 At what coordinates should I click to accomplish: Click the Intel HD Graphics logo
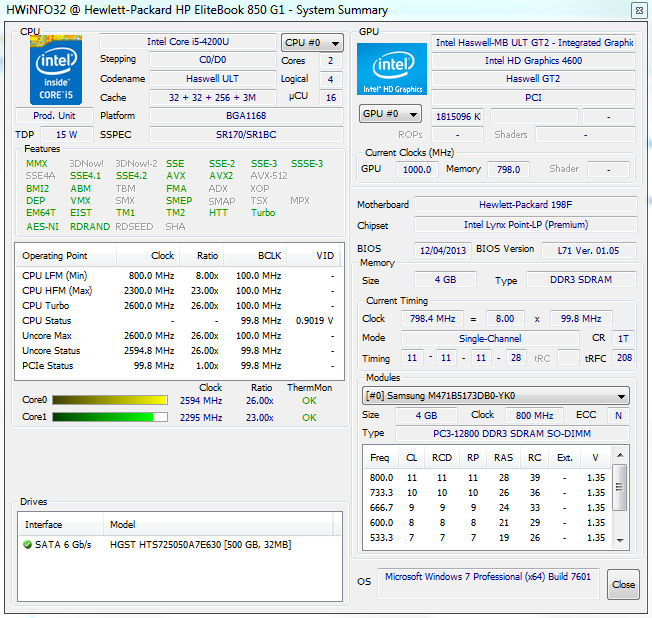coord(392,69)
